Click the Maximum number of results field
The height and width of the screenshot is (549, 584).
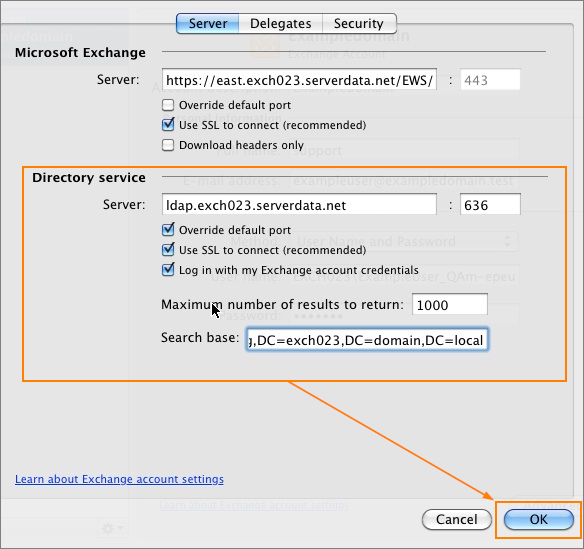450,305
